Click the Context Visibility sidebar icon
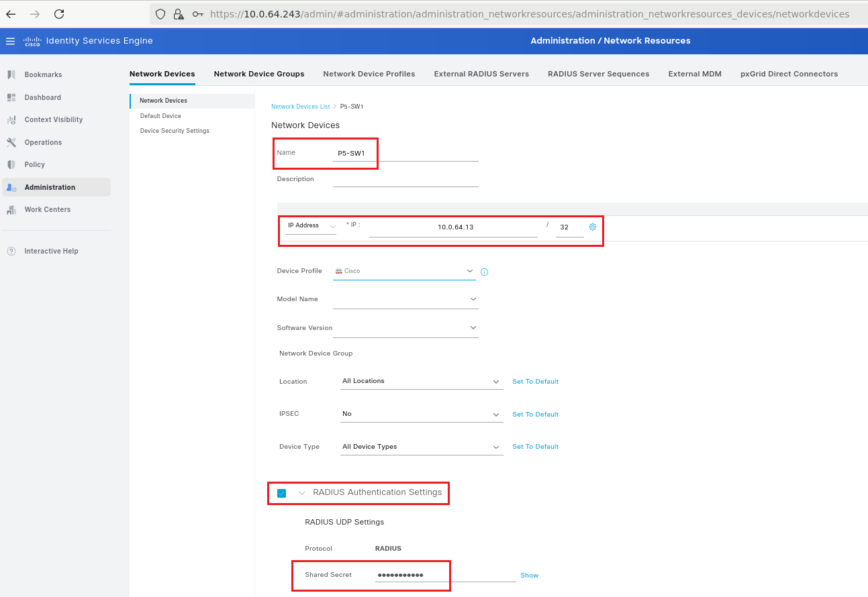Image resolution: width=868 pixels, height=597 pixels. click(x=11, y=119)
